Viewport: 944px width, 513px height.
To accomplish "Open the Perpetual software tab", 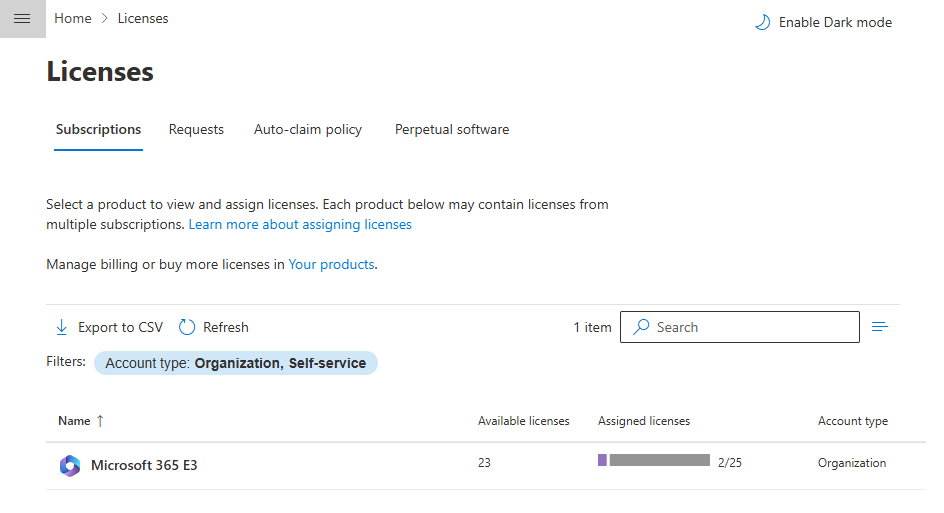I will (452, 129).
